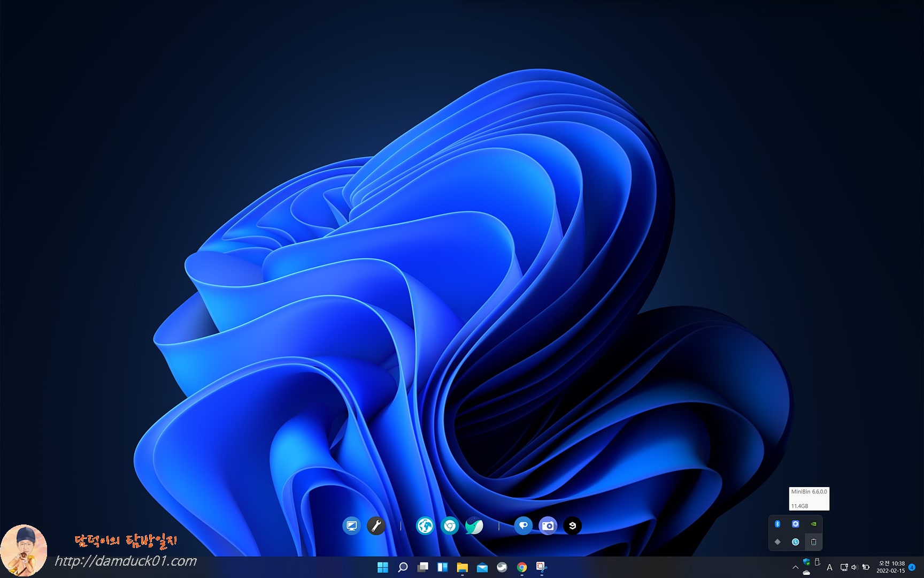Open the Widgets panel on taskbar
This screenshot has width=924, height=578.
[443, 567]
